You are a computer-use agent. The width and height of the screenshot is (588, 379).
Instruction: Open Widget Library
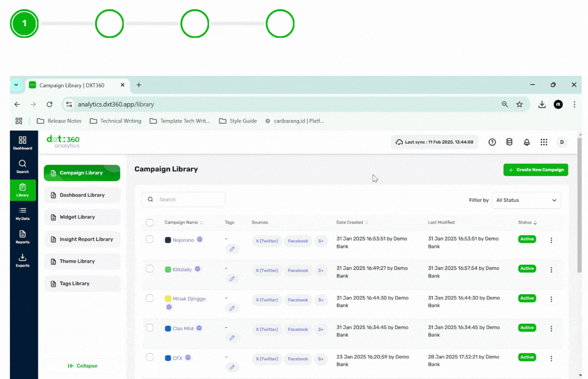click(82, 217)
